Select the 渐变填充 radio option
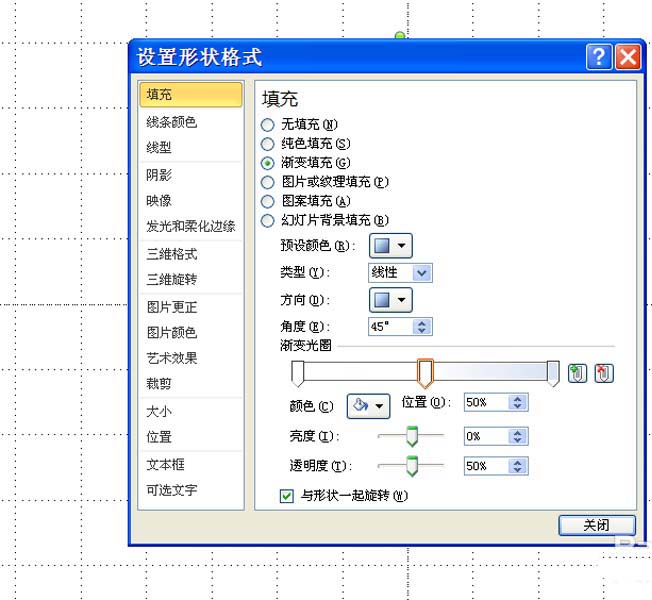Viewport: 652px width, 600px height. pyautogui.click(x=267, y=163)
